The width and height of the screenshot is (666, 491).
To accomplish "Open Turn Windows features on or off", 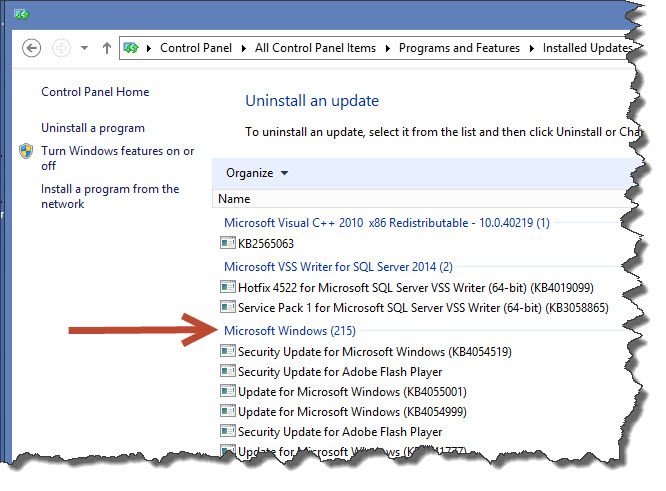I will click(118, 158).
